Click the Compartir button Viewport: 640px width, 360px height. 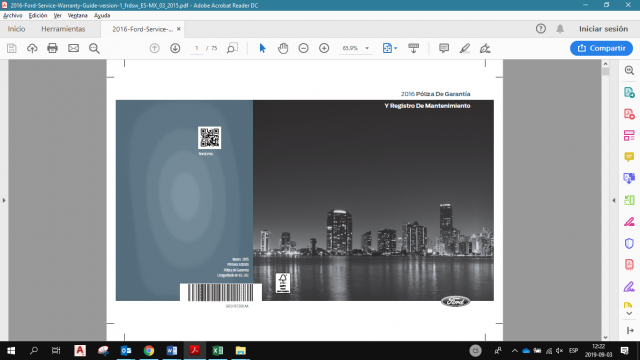[x=601, y=48]
